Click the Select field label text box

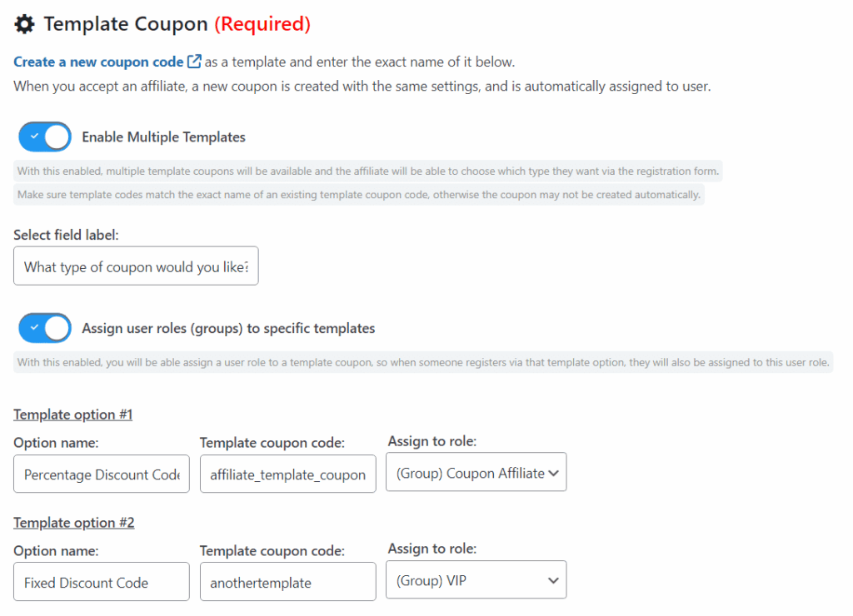(136, 266)
